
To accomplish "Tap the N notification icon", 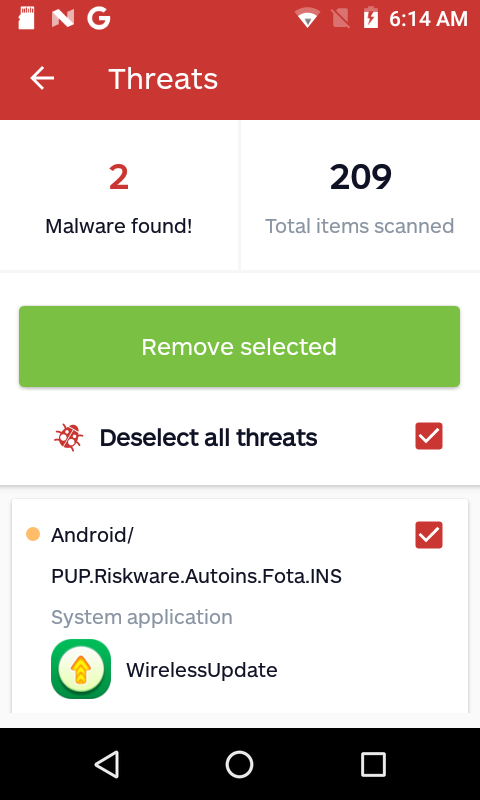I will tap(63, 19).
